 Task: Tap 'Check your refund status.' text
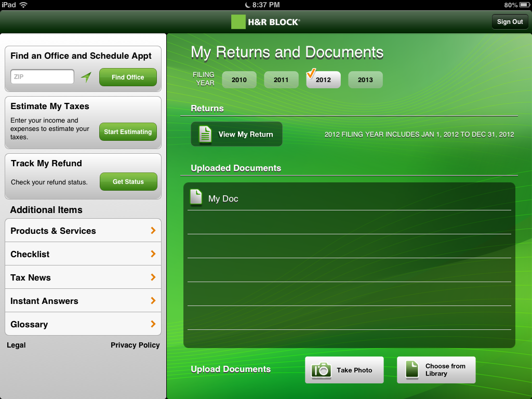[49, 182]
